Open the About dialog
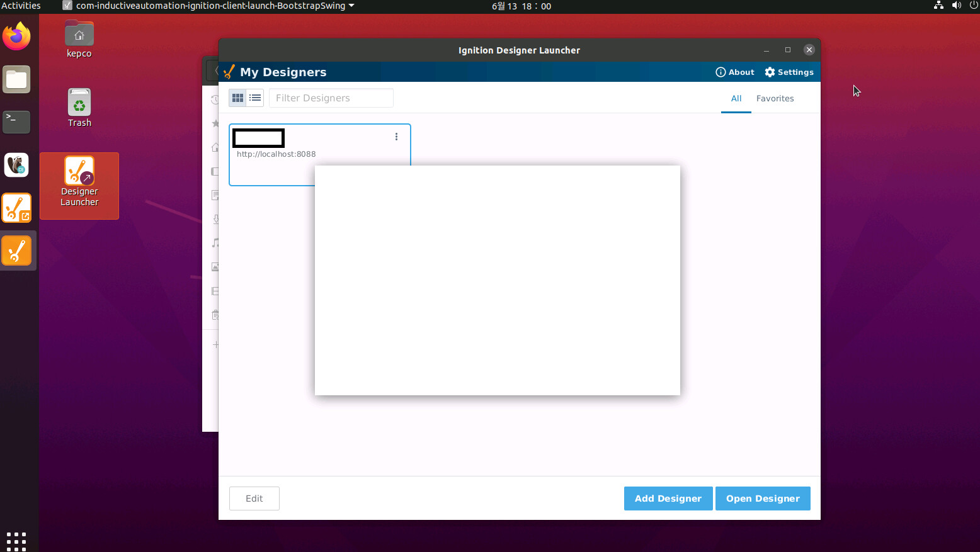Image resolution: width=980 pixels, height=552 pixels. click(735, 72)
